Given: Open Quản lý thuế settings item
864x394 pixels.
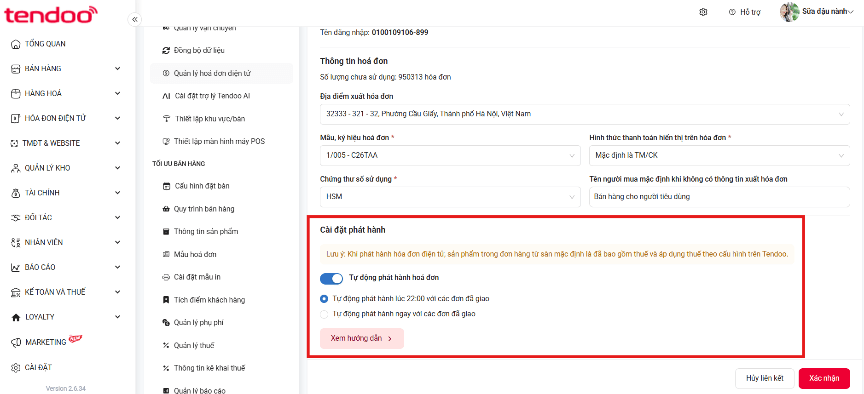Looking at the screenshot, I should 194,346.
